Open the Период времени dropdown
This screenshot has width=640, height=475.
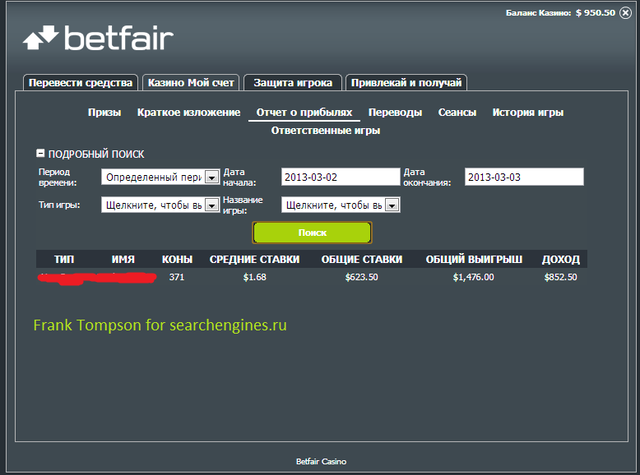click(211, 177)
